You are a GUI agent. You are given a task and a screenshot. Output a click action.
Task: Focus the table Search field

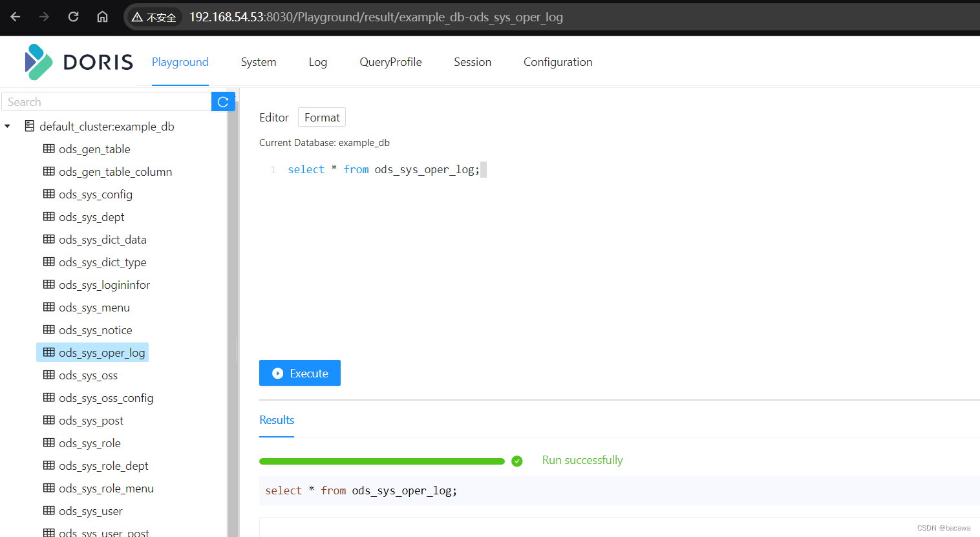(x=107, y=102)
